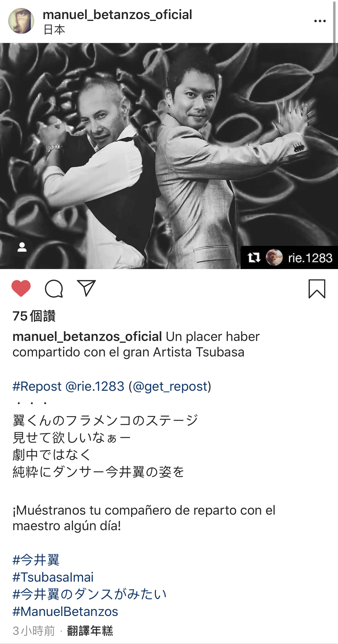Viewport: 338px width, 644px height.
Task: Tap 翻譯年糕 to translate caption
Action: coord(90,631)
